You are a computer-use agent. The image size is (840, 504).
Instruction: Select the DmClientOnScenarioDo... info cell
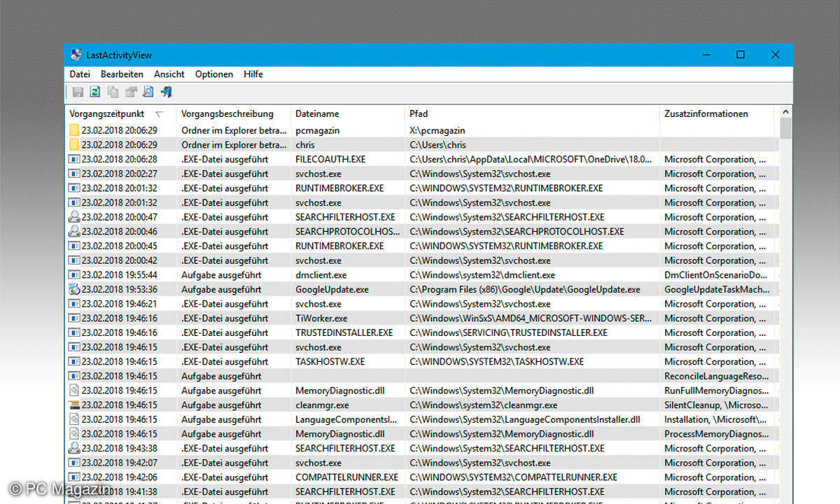(716, 275)
